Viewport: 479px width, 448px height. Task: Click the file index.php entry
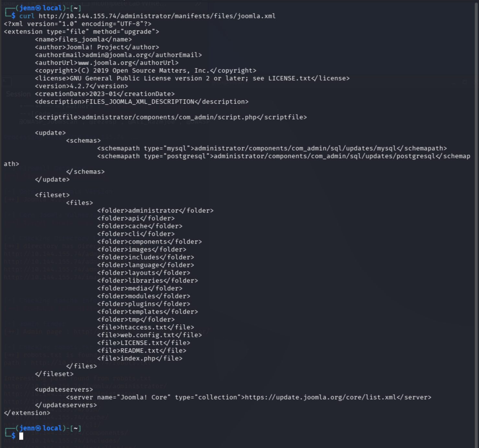[x=140, y=358]
